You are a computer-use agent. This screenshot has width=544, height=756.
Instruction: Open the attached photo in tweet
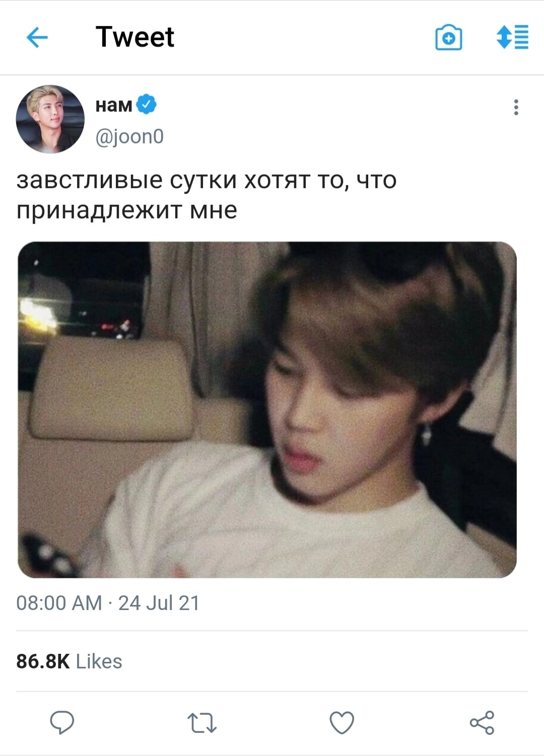(267, 410)
